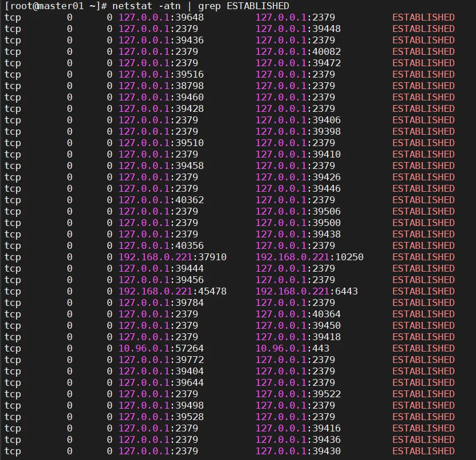Select local address 192.168.0.221:45478

[172, 292]
